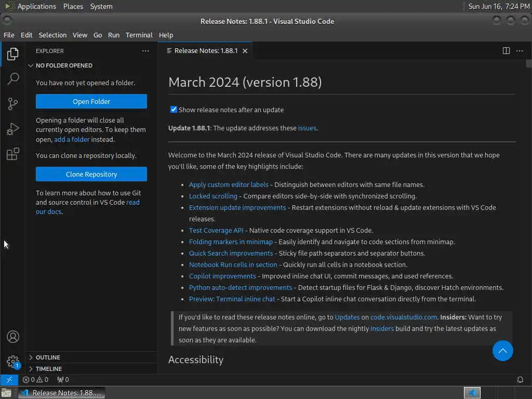Open the Search view icon
The image size is (532, 399).
coord(12,79)
